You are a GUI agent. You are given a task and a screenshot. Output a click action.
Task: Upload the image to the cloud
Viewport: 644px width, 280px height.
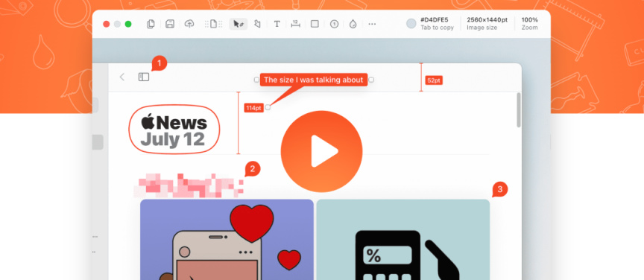[189, 24]
